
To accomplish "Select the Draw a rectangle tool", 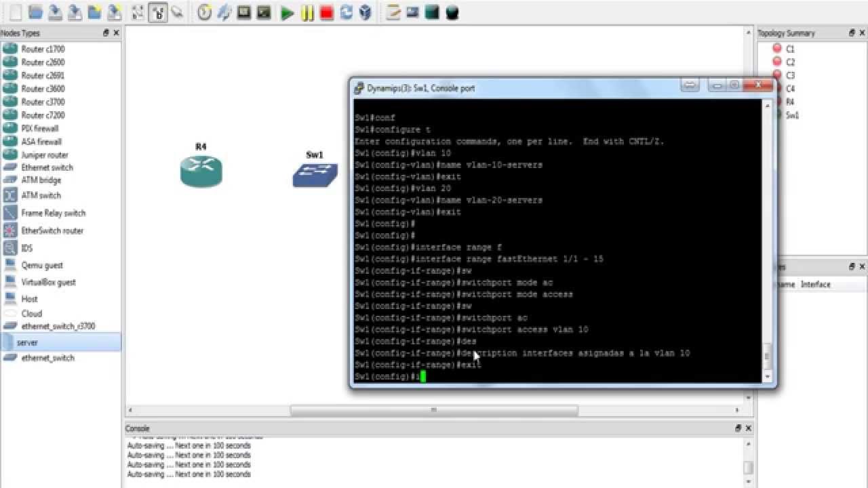I will click(x=432, y=12).
